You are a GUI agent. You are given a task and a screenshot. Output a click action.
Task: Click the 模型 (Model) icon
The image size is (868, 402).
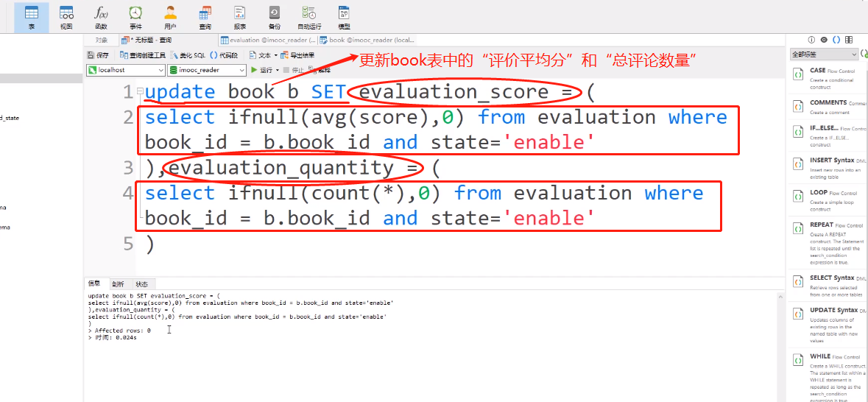click(x=344, y=17)
